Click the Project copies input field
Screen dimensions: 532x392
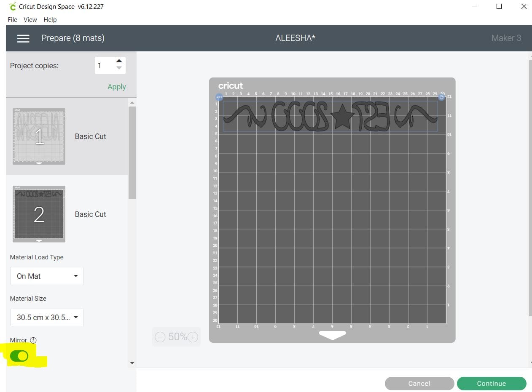click(x=105, y=66)
